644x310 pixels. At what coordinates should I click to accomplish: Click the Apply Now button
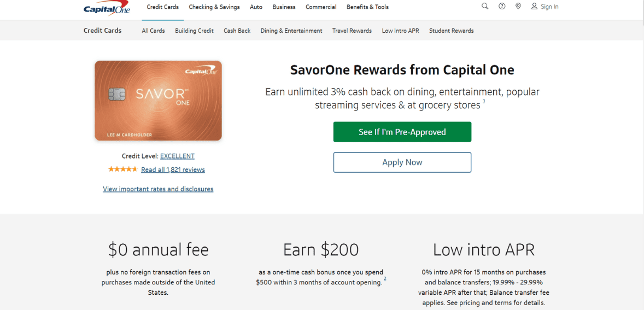(402, 162)
